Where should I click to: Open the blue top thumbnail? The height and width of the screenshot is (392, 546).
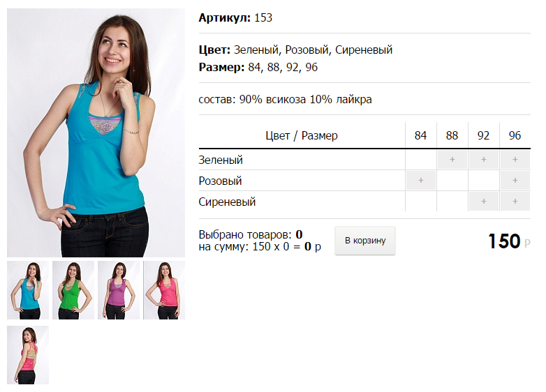click(x=28, y=290)
